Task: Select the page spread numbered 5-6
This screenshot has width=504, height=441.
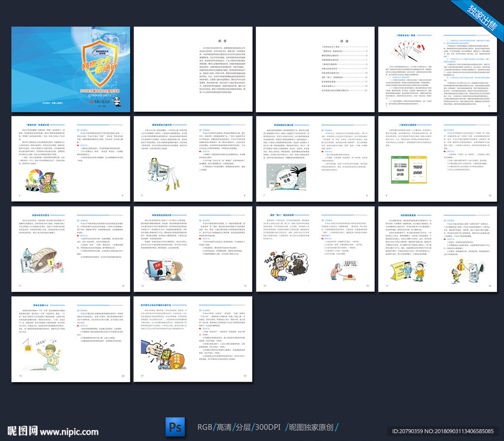Action: click(193, 159)
